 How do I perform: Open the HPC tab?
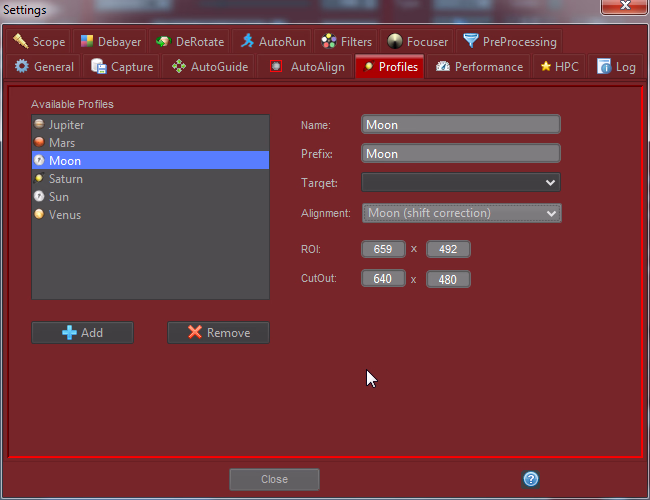click(x=559, y=67)
